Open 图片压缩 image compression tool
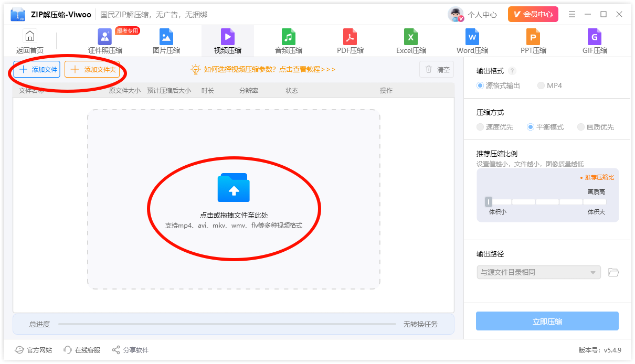This screenshot has width=635, height=364. [166, 41]
